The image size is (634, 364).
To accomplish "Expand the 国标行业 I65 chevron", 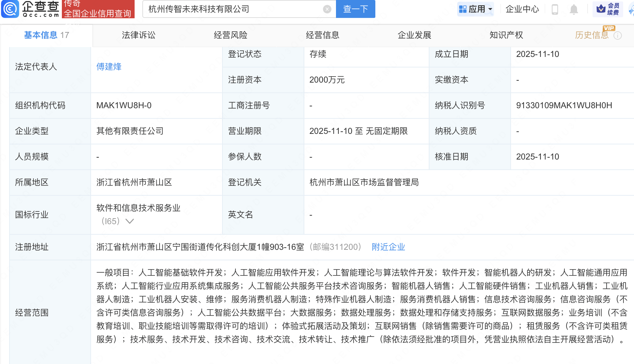I will [x=130, y=221].
